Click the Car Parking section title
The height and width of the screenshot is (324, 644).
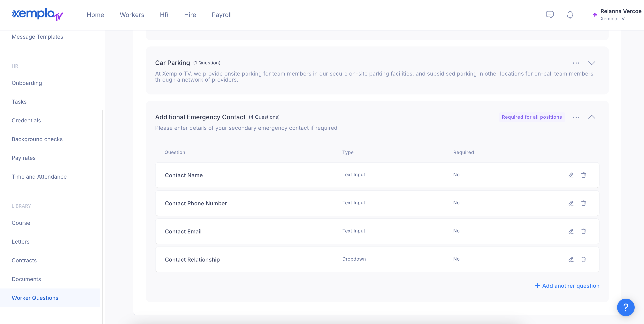tap(172, 63)
